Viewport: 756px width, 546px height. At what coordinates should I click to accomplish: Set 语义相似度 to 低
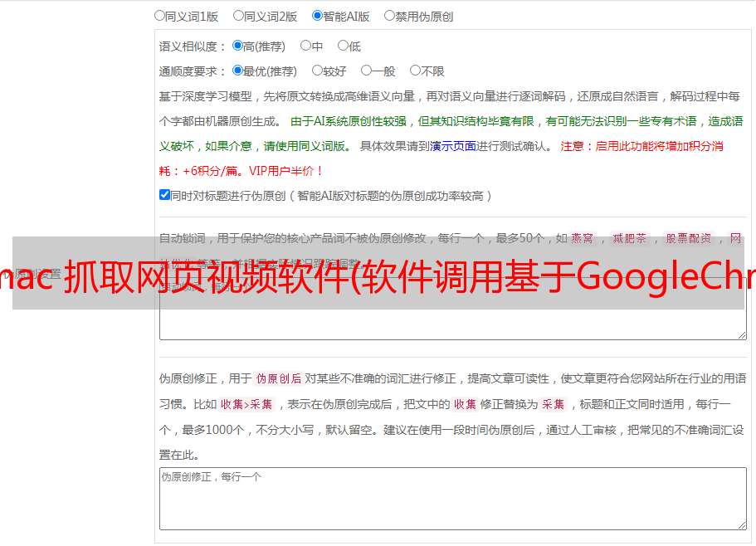(x=343, y=46)
